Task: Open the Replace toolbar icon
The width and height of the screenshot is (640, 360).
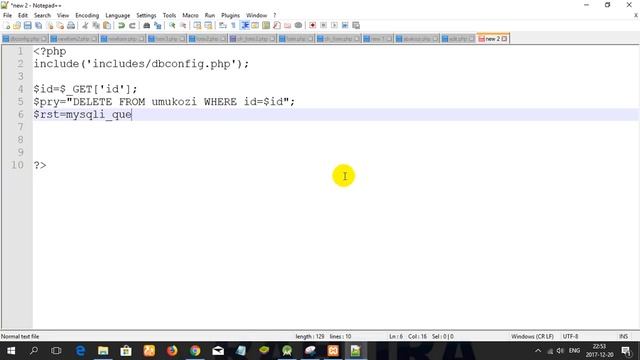Action: click(x=157, y=25)
